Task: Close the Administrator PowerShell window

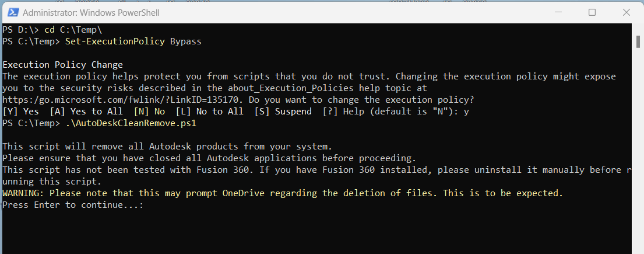Action: coord(626,12)
